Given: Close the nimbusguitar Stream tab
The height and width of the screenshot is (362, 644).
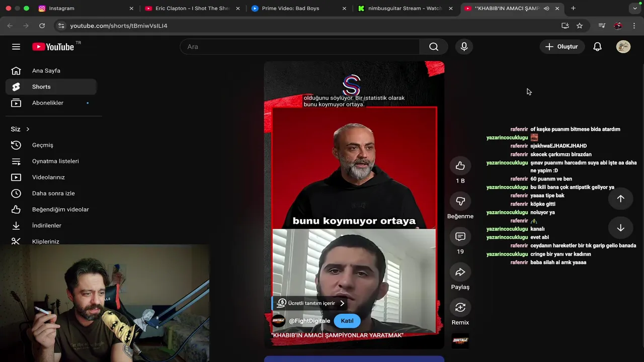Looking at the screenshot, I should coord(451,9).
